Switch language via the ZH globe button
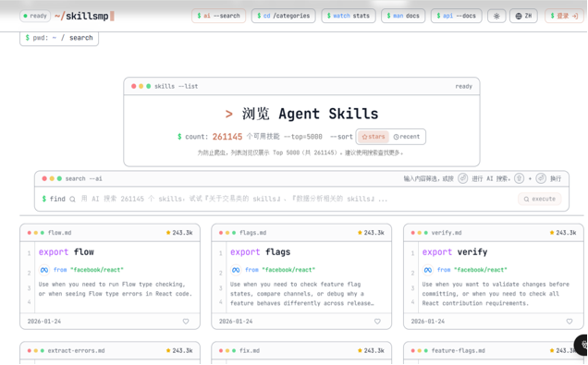Viewport: 588px width, 365px height. click(x=523, y=16)
